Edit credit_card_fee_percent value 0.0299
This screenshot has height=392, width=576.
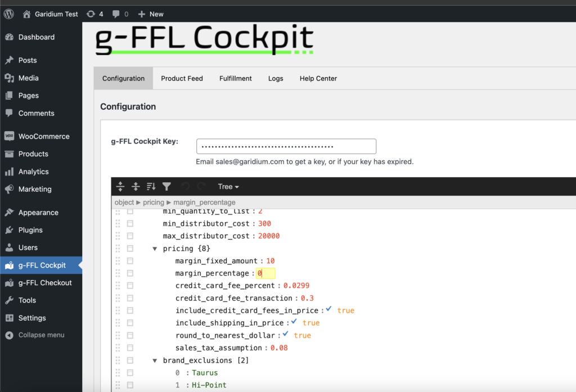click(x=296, y=286)
